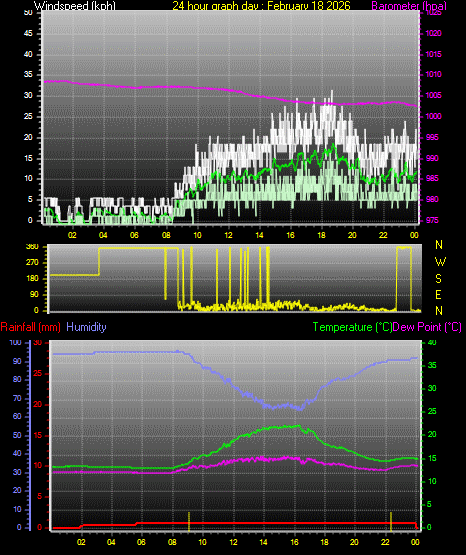This screenshot has width=466, height=555.
Task: Click the "990" barometer axis value
Action: click(x=432, y=158)
